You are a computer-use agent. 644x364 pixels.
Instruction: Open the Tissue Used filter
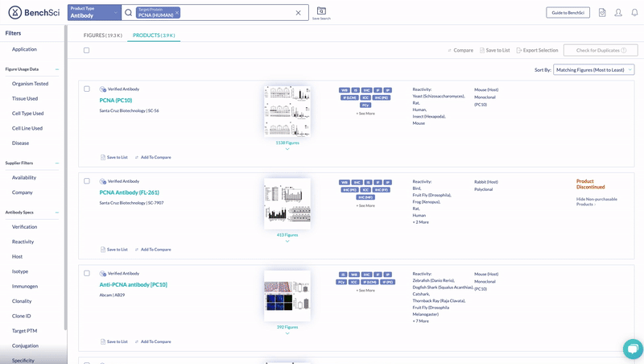pos(25,98)
